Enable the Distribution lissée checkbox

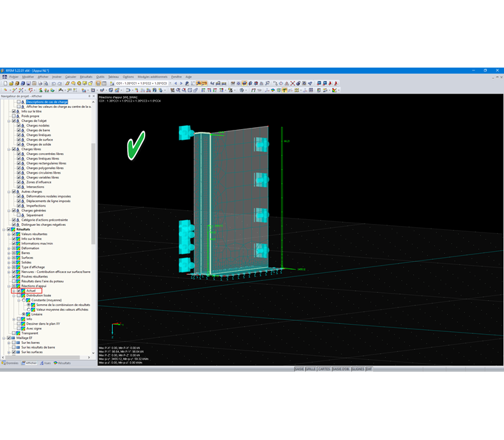click(19, 296)
